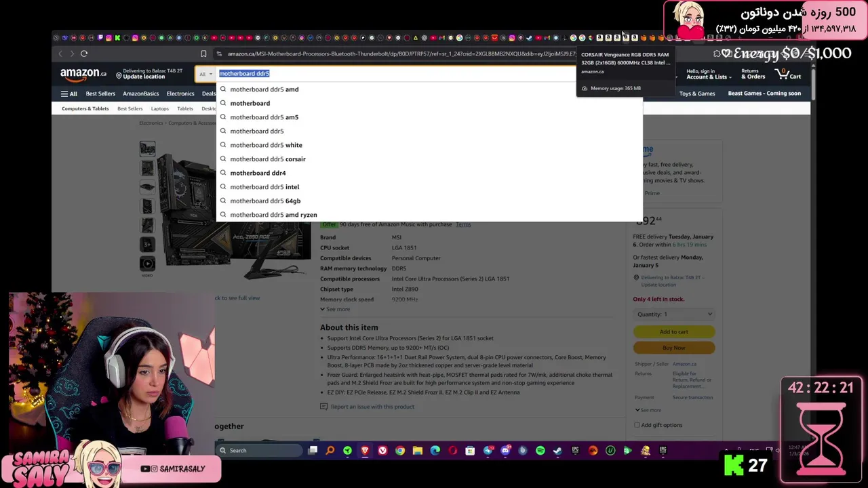Click Amazon.ca seller link
This screenshot has height=488, width=868.
click(x=684, y=364)
